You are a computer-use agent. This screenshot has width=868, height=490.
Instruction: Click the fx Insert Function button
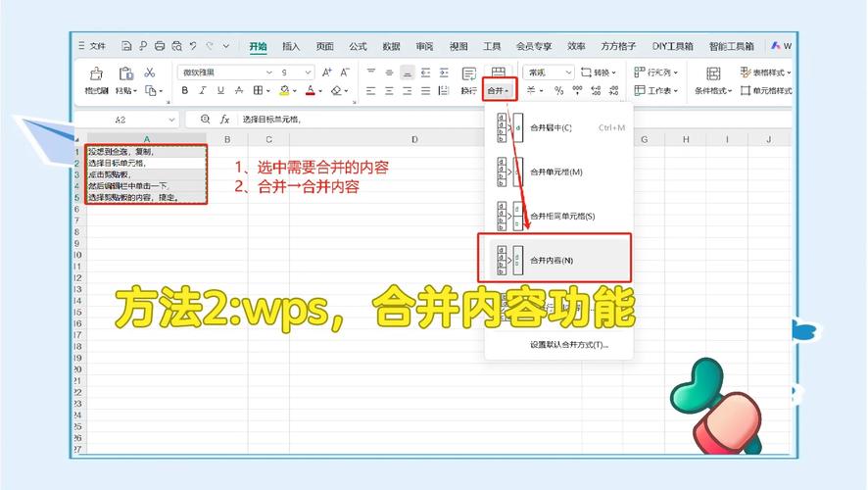point(224,120)
